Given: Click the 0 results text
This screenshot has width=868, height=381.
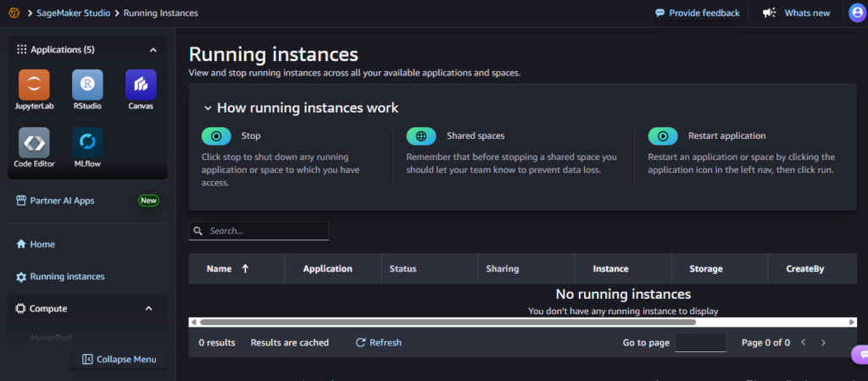Looking at the screenshot, I should coord(217,343).
